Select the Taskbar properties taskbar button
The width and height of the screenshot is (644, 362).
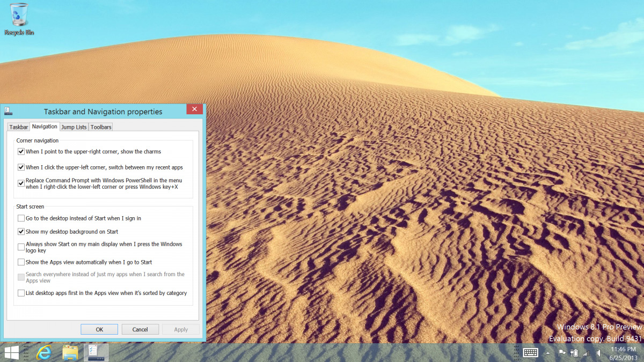click(x=96, y=352)
